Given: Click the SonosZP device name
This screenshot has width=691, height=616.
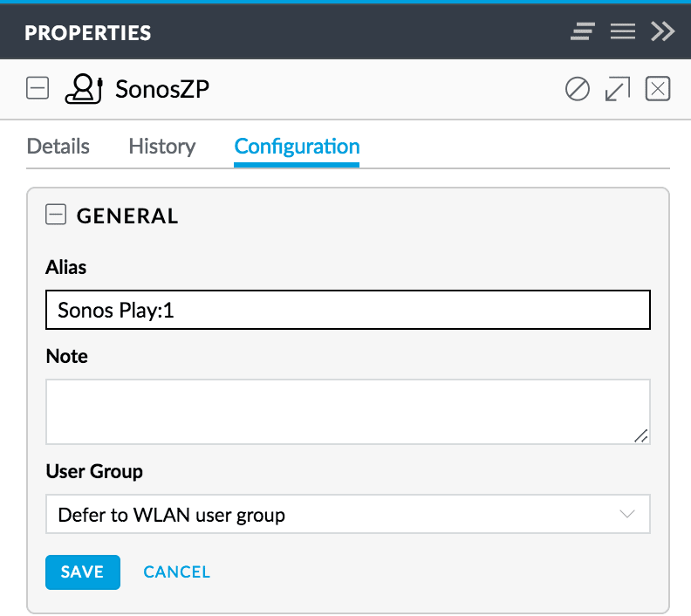Looking at the screenshot, I should 162,89.
